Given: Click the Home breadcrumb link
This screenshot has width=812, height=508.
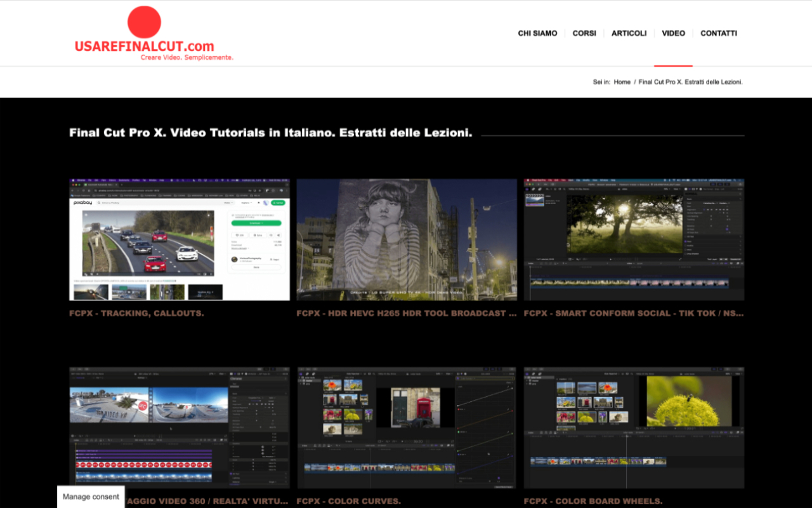Looking at the screenshot, I should tap(622, 82).
